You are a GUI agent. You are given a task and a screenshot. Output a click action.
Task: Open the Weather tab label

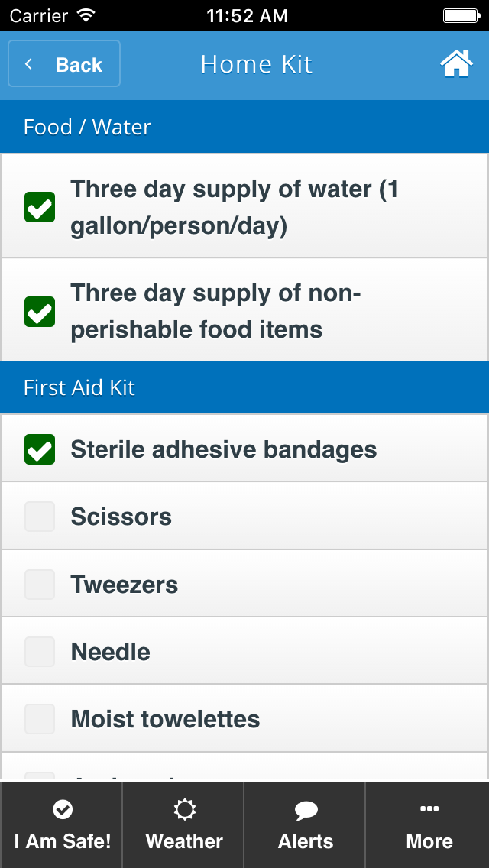(x=184, y=841)
